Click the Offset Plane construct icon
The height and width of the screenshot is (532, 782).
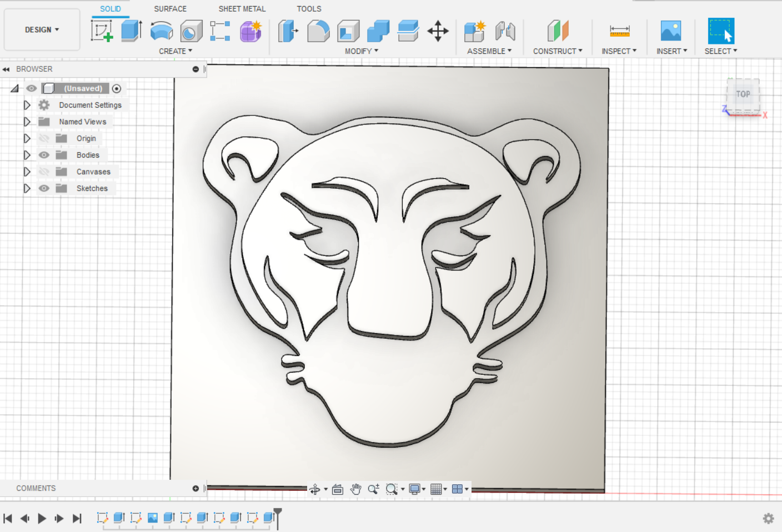pyautogui.click(x=558, y=31)
